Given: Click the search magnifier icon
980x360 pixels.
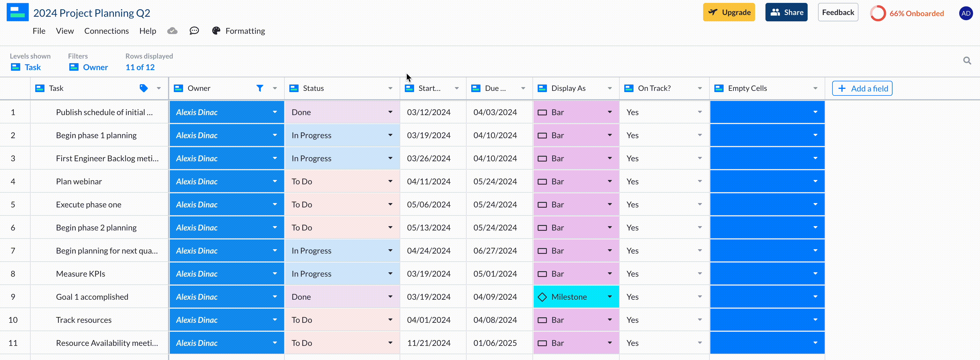Looking at the screenshot, I should 967,61.
